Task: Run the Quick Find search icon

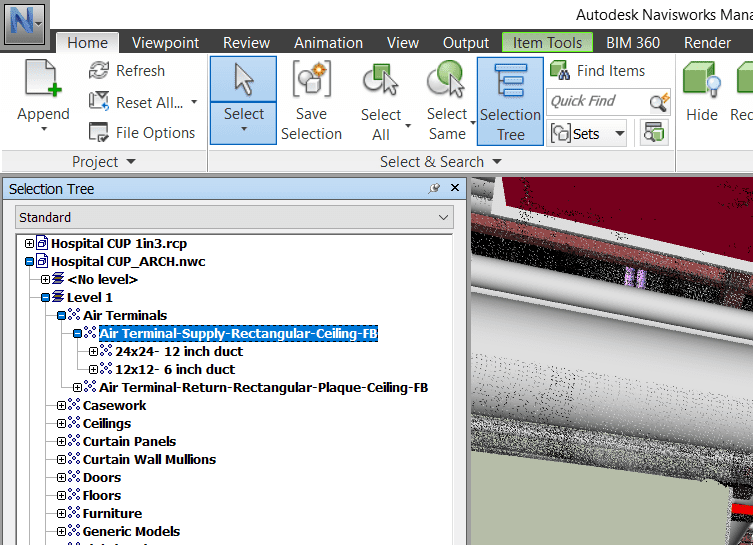Action: click(x=660, y=102)
